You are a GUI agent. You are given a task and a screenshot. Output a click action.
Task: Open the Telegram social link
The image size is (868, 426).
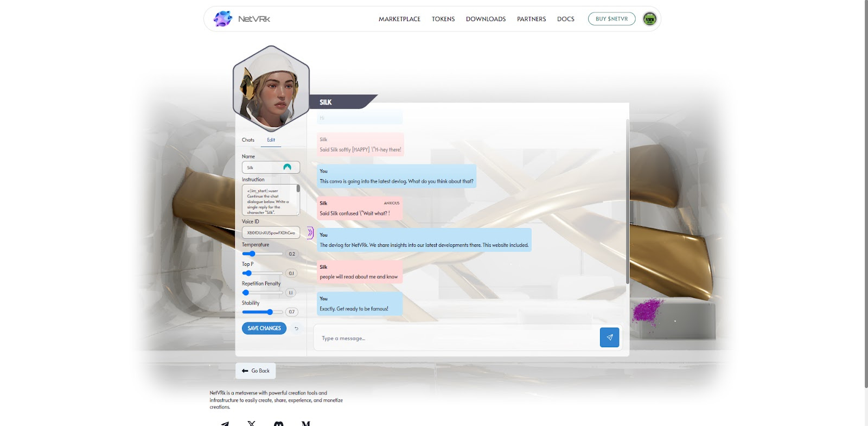225,424
